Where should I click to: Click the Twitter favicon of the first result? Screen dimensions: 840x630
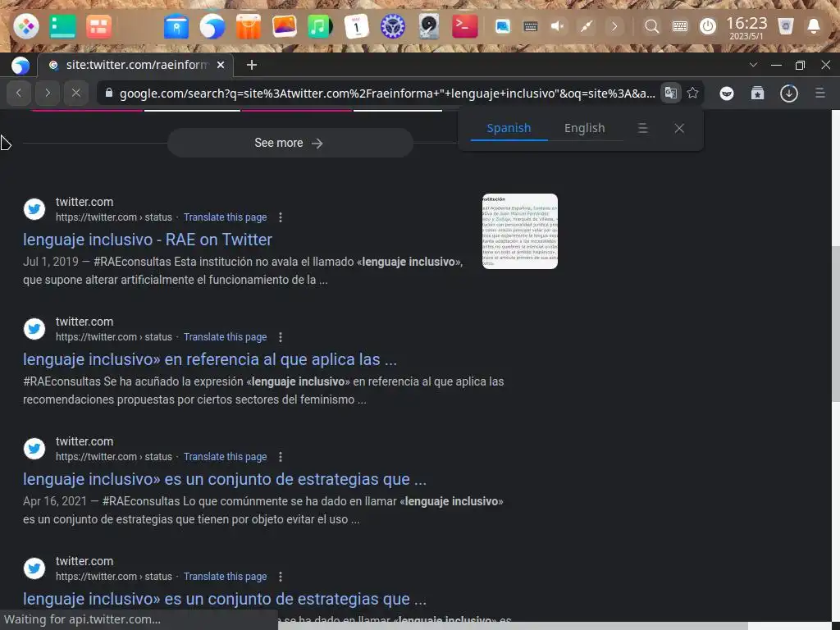pyautogui.click(x=34, y=209)
